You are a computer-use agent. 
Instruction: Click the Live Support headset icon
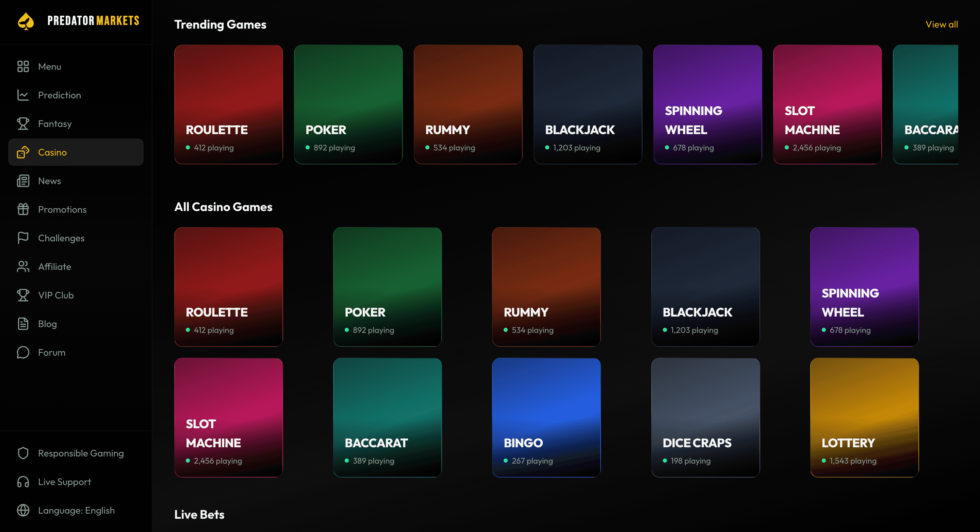point(23,482)
